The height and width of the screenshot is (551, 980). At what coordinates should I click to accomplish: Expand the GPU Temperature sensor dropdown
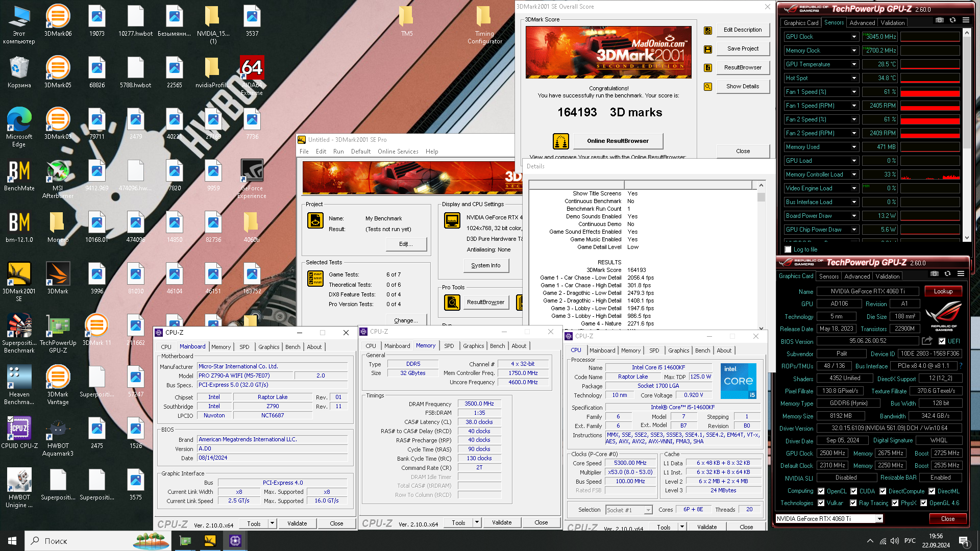[x=854, y=64]
